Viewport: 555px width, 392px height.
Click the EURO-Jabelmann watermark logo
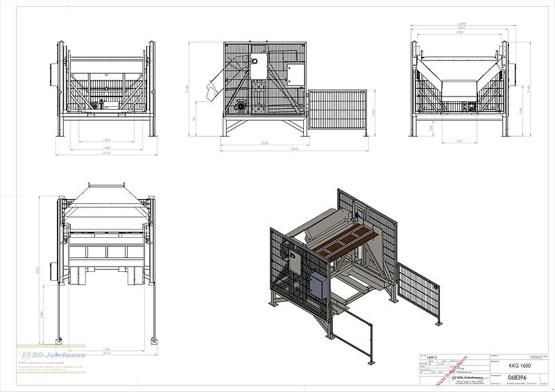[43, 352]
